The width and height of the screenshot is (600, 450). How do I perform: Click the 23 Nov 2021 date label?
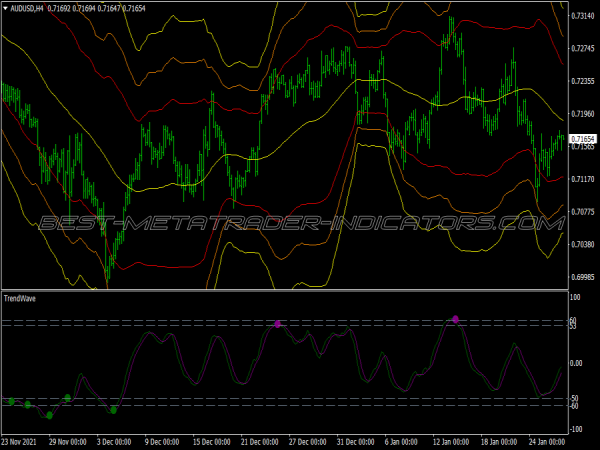(19, 442)
